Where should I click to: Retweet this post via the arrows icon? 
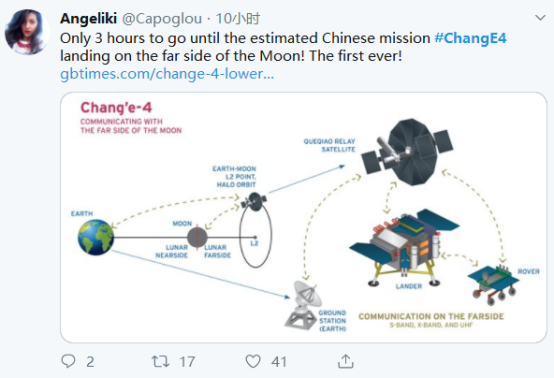click(x=161, y=361)
